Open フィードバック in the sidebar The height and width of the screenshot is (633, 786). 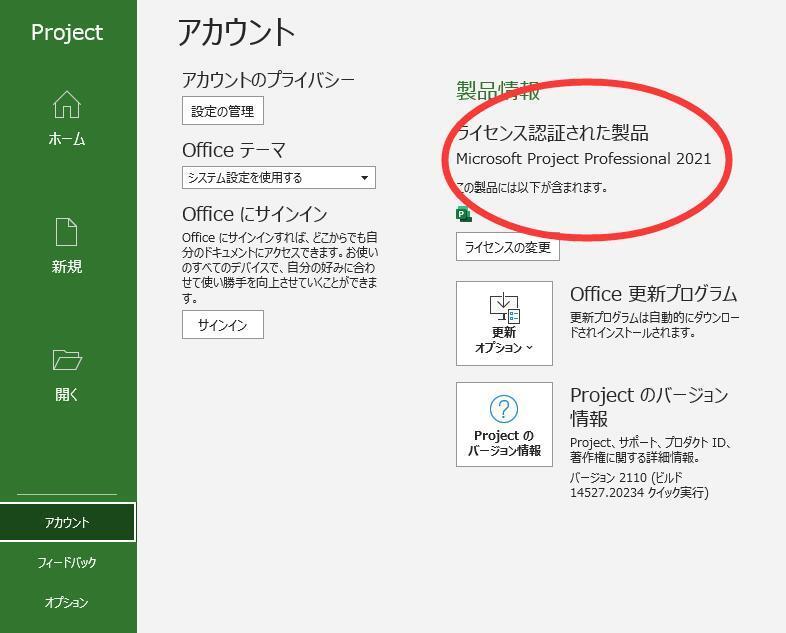pos(67,562)
